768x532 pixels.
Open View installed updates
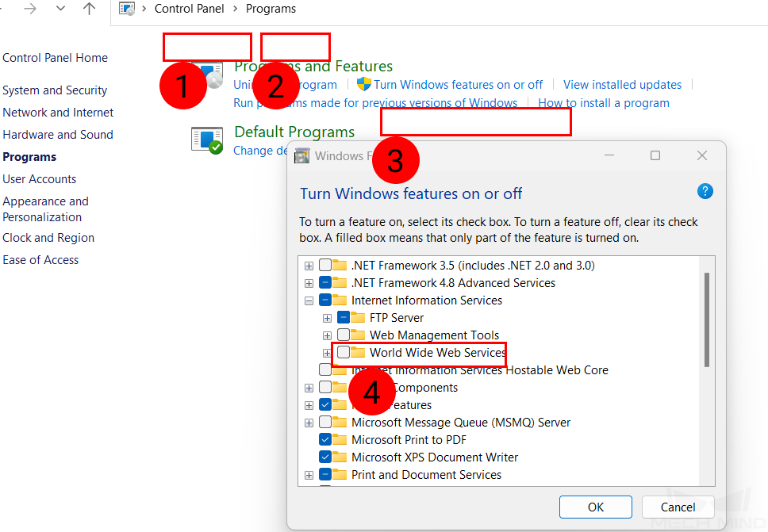(622, 85)
